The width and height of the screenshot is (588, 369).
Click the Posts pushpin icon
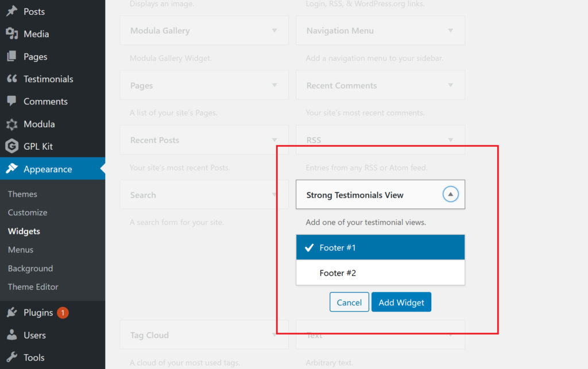pyautogui.click(x=11, y=11)
